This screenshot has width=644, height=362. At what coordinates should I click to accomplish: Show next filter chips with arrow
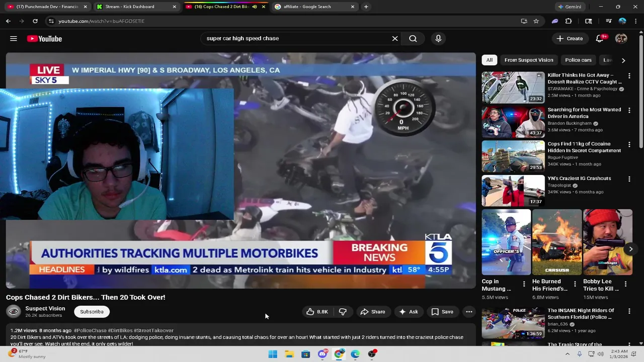(x=623, y=60)
